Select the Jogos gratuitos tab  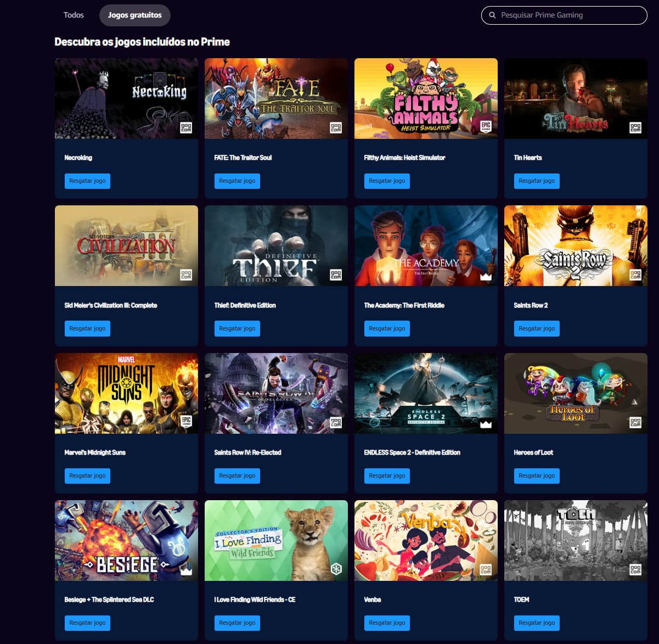[x=135, y=15]
